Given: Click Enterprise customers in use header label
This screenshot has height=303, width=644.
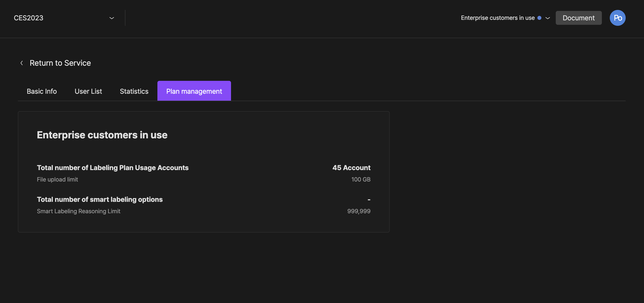Looking at the screenshot, I should point(498,18).
